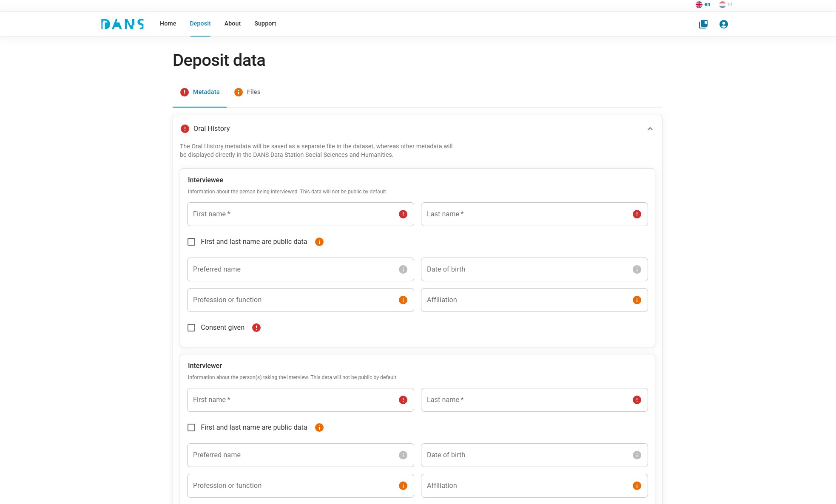Open About navigation item

coord(233,24)
